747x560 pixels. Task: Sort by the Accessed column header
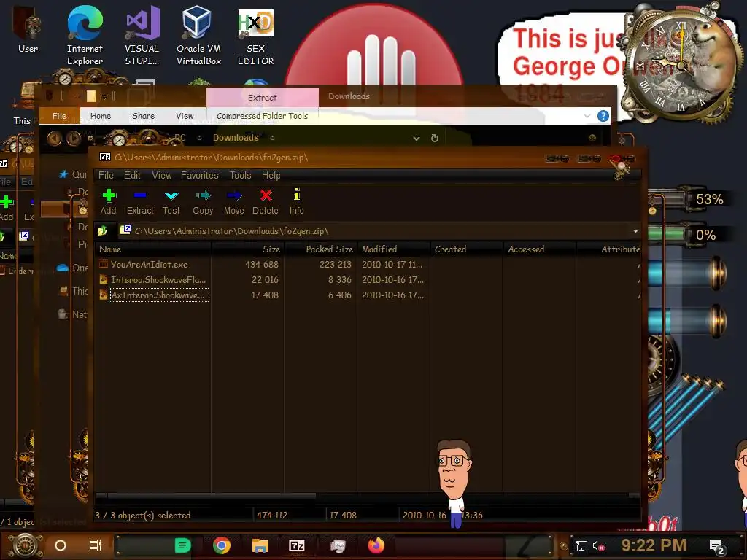point(540,249)
